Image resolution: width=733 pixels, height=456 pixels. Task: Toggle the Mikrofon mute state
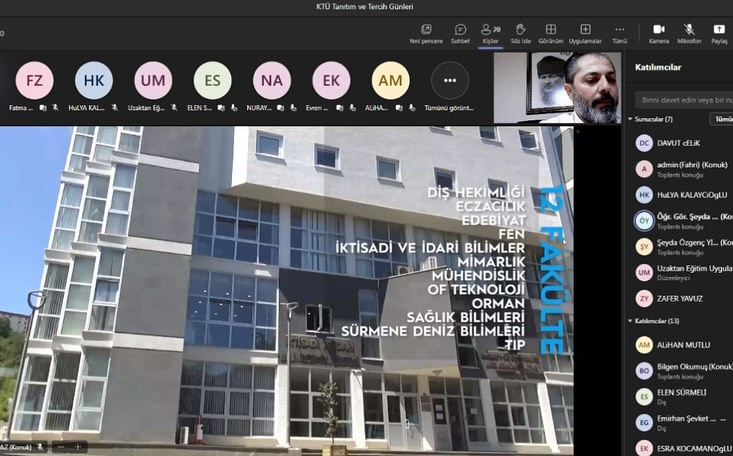click(x=689, y=33)
